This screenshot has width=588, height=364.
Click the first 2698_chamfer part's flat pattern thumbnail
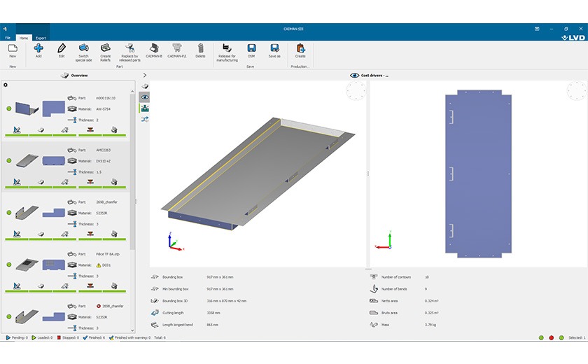tap(54, 213)
